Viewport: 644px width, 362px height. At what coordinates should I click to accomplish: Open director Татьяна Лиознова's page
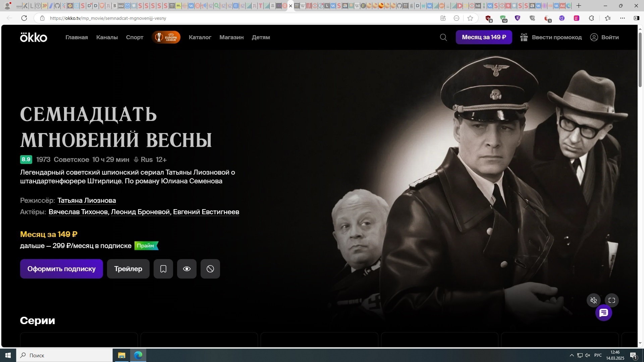pos(87,200)
